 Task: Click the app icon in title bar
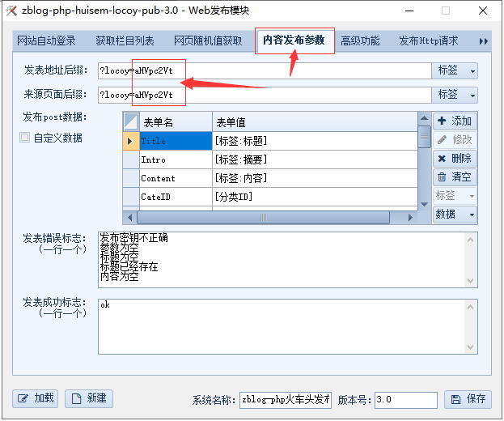click(x=11, y=11)
